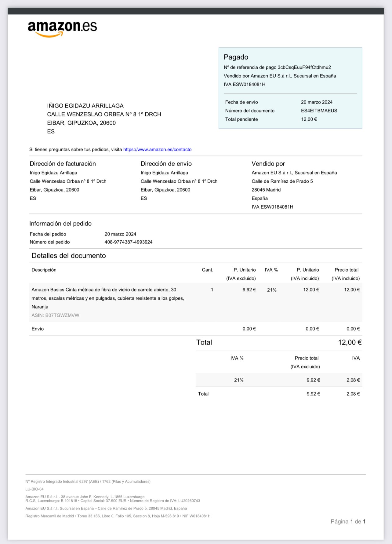Click the 'IVA %' header beside Cant.
Viewport: 392px width, 544px height.
271,270
